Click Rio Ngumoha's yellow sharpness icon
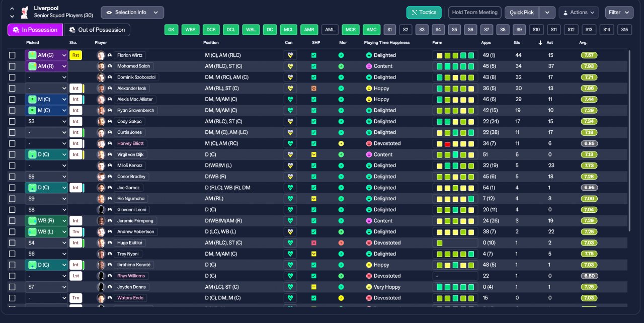This screenshot has height=323, width=644. (314, 199)
